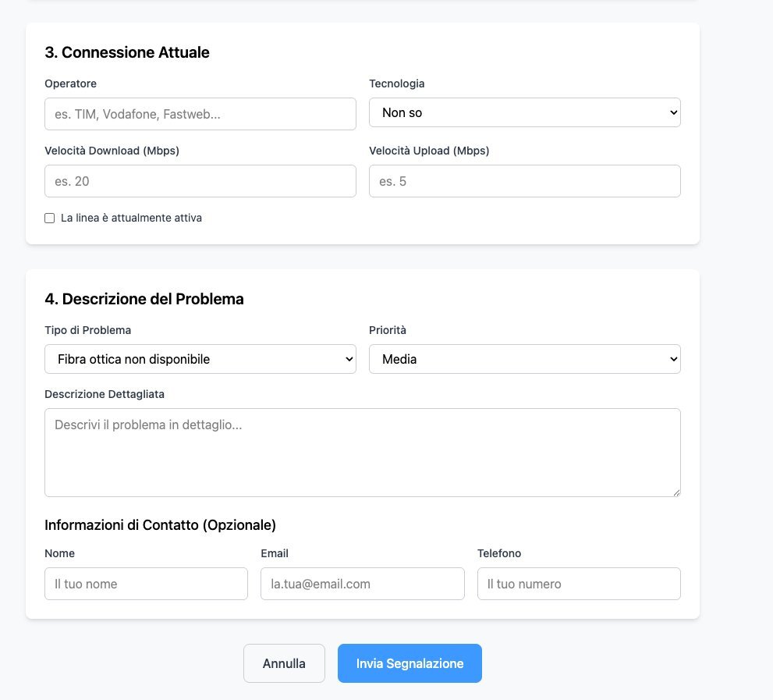Viewport: 773px width, 700px height.
Task: Click inside the Descrizione Dettagliata text area
Action: [x=362, y=452]
